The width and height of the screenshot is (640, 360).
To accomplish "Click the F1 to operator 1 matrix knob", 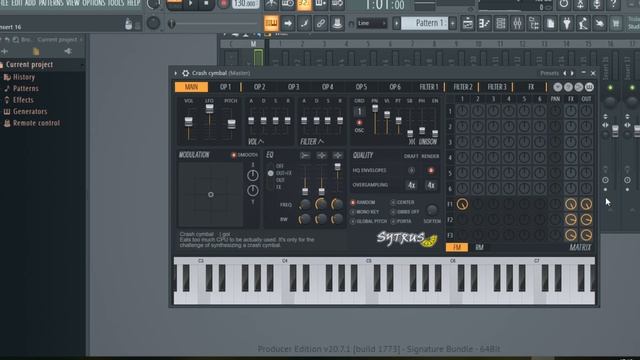I will (x=462, y=204).
